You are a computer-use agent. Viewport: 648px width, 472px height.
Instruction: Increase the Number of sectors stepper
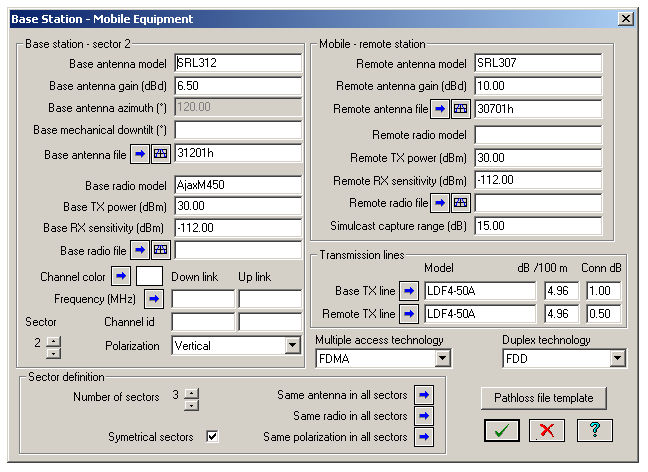coord(192,391)
